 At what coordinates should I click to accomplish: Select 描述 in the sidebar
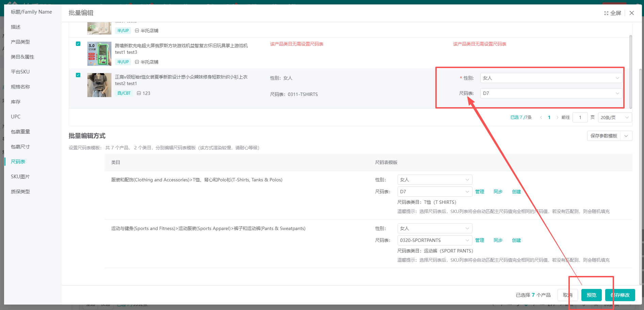click(x=16, y=27)
